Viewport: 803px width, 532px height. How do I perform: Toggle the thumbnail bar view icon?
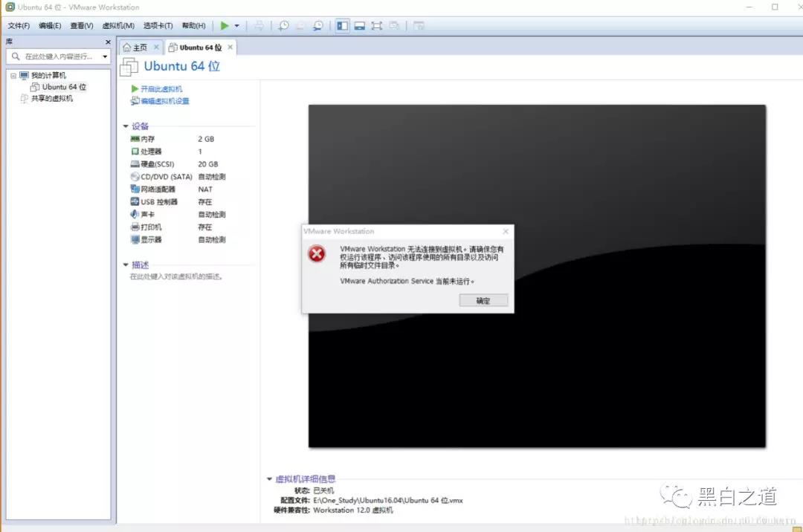click(360, 25)
